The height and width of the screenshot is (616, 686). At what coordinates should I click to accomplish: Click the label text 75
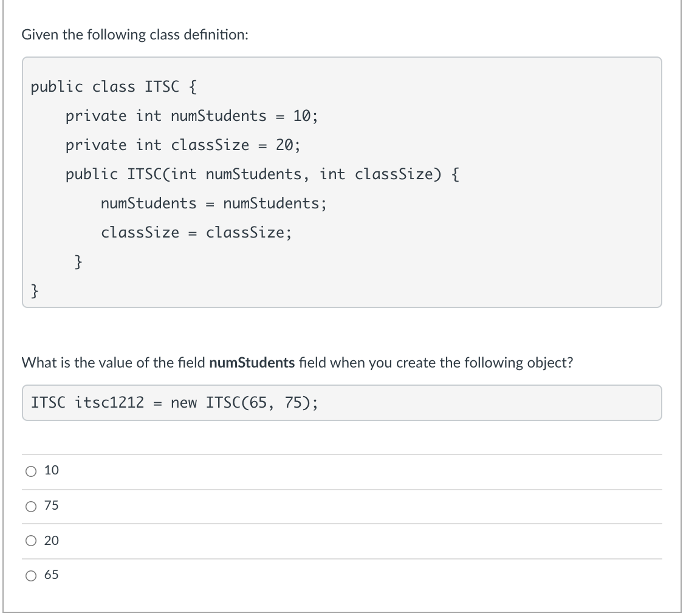pyautogui.click(x=52, y=505)
